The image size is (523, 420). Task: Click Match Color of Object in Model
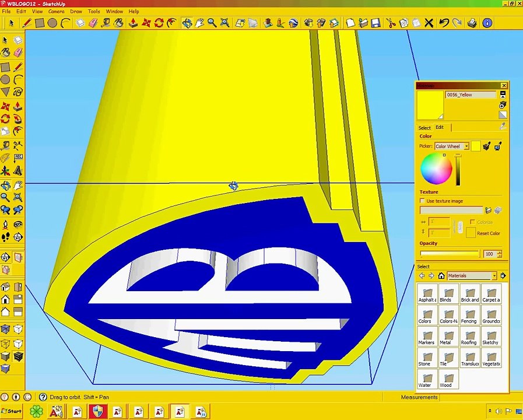487,146
